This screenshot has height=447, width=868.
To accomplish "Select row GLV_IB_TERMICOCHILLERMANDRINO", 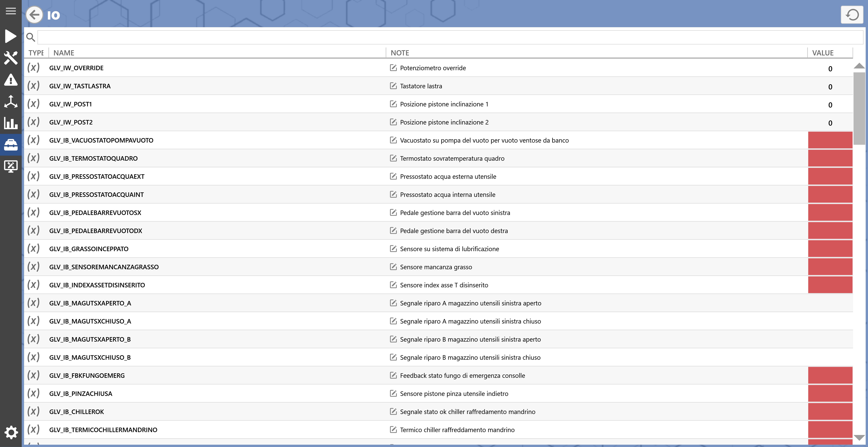I will (438, 429).
